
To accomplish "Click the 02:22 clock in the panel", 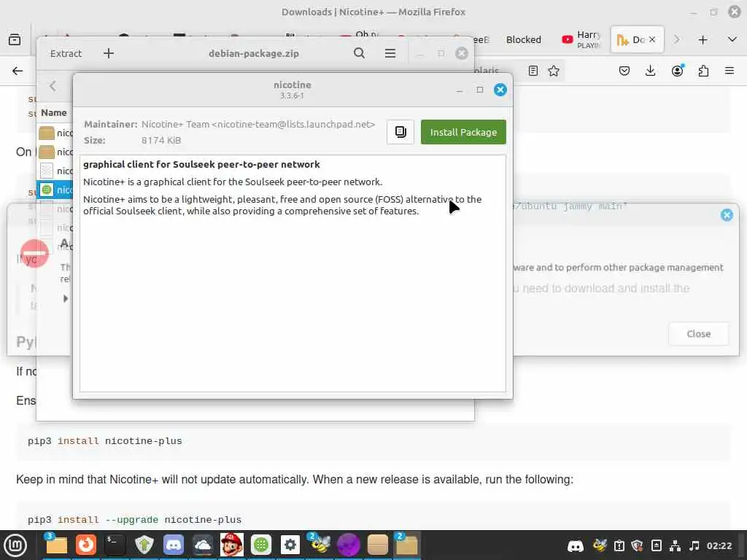I will (x=719, y=545).
